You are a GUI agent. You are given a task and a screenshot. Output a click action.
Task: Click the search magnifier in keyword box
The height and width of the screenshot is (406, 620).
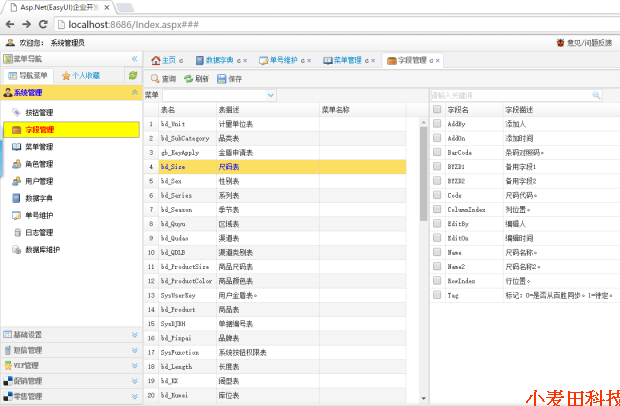[x=596, y=95]
